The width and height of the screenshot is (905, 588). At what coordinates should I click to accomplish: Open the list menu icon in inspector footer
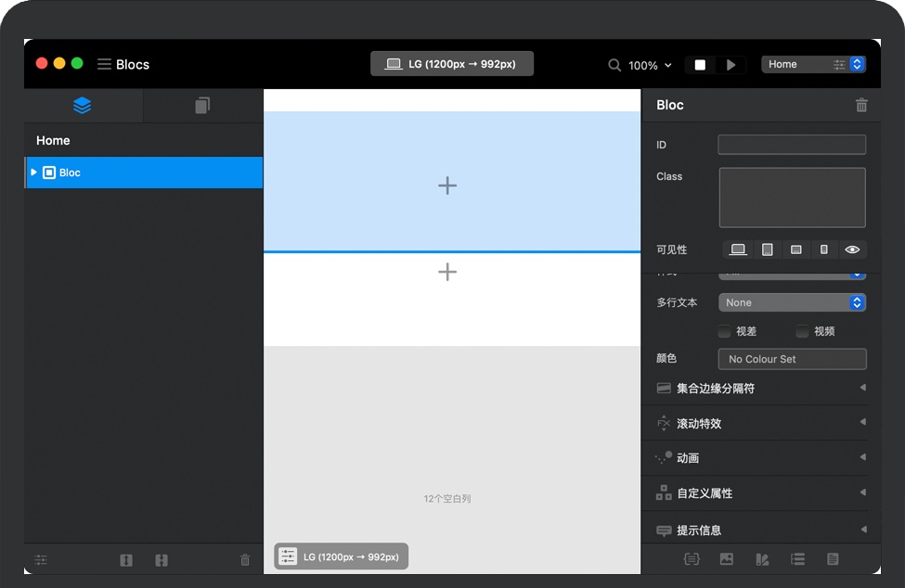tap(797, 558)
